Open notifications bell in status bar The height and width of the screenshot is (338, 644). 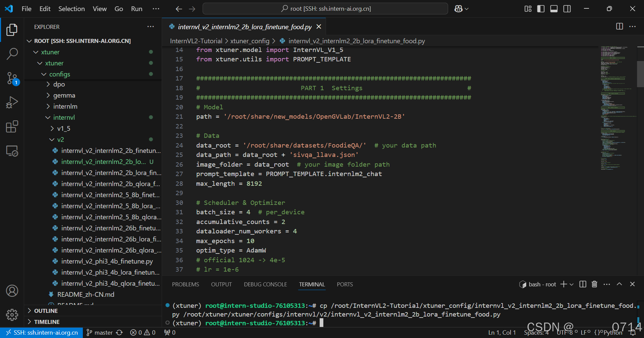click(633, 333)
